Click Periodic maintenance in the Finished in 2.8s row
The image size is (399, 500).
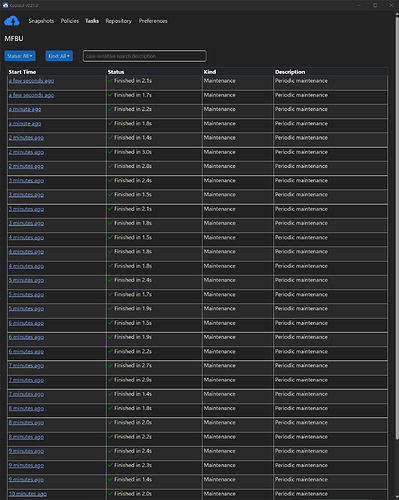[301, 166]
